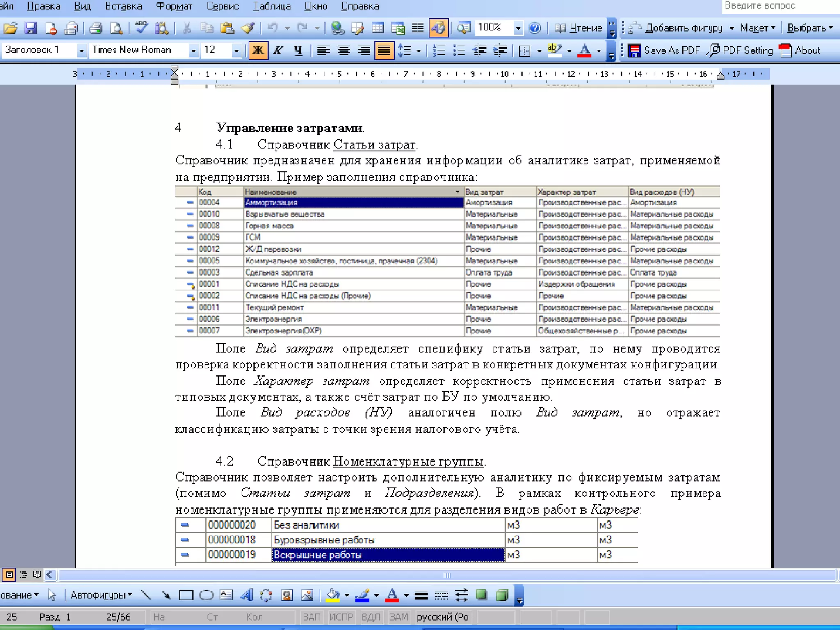Open the Правка menu
Screen dimensions: 840x630
[x=43, y=7]
